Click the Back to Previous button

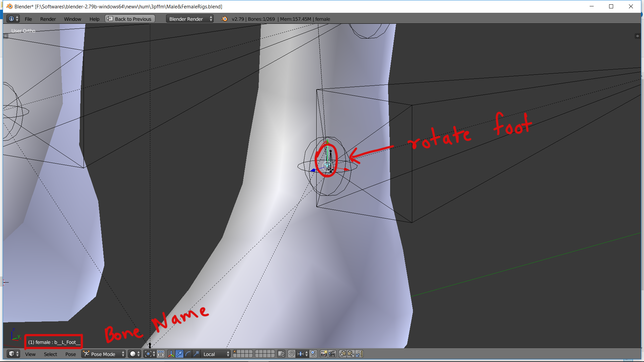[130, 19]
